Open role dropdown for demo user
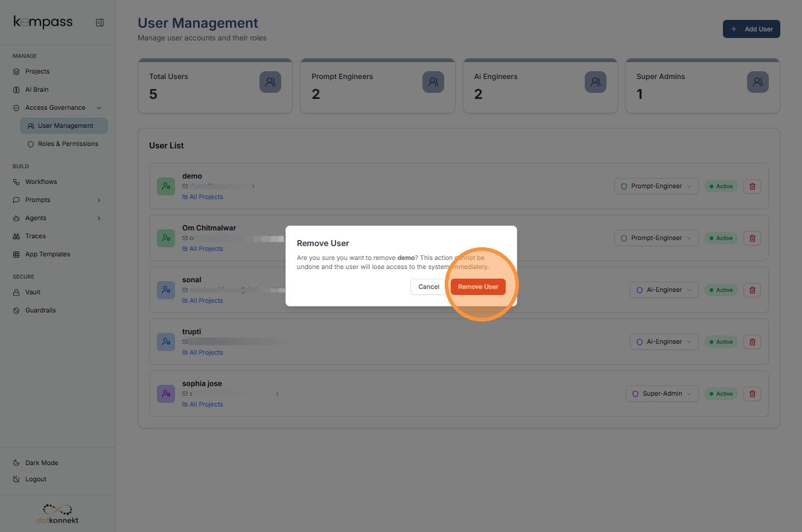Screen dimensions: 802x532 pos(657,186)
